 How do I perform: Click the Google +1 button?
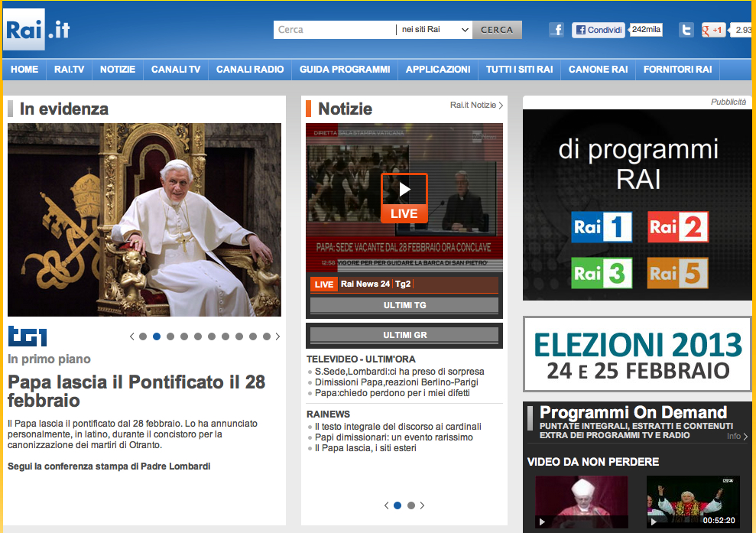[713, 30]
